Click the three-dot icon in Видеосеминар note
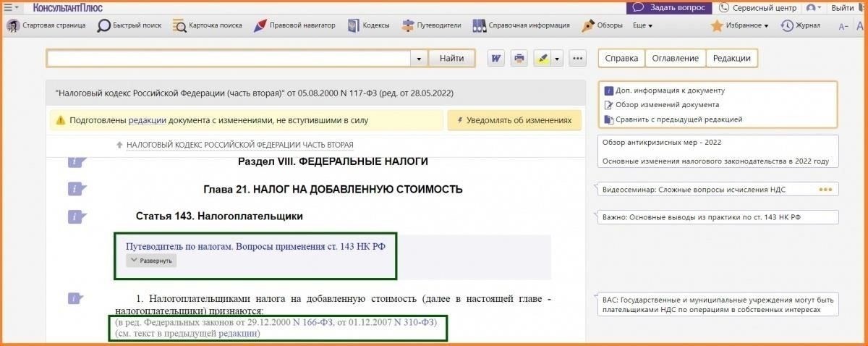Image resolution: width=868 pixels, height=346 pixels. [x=825, y=190]
